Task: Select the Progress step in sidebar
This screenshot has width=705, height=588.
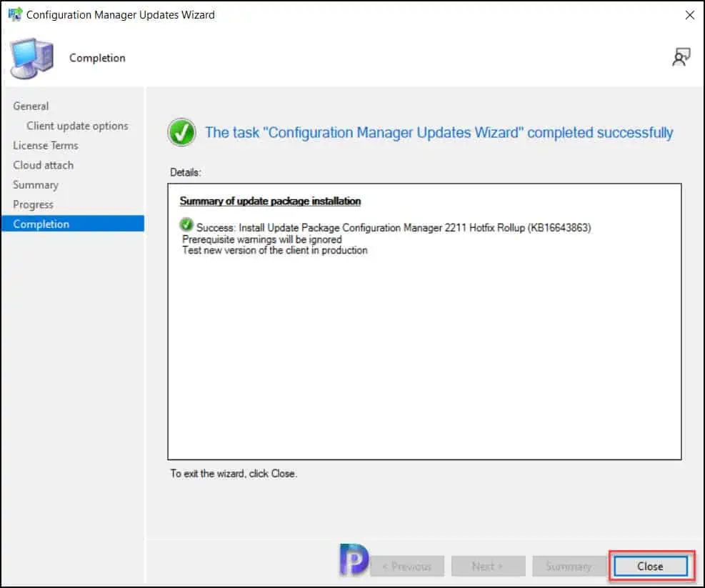Action: tap(33, 205)
